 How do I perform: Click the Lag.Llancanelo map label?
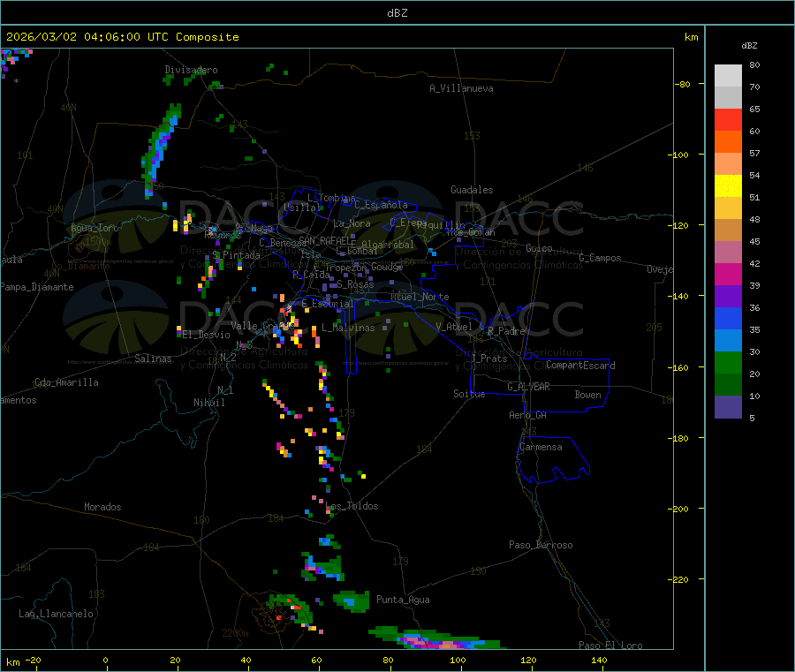tap(56, 614)
